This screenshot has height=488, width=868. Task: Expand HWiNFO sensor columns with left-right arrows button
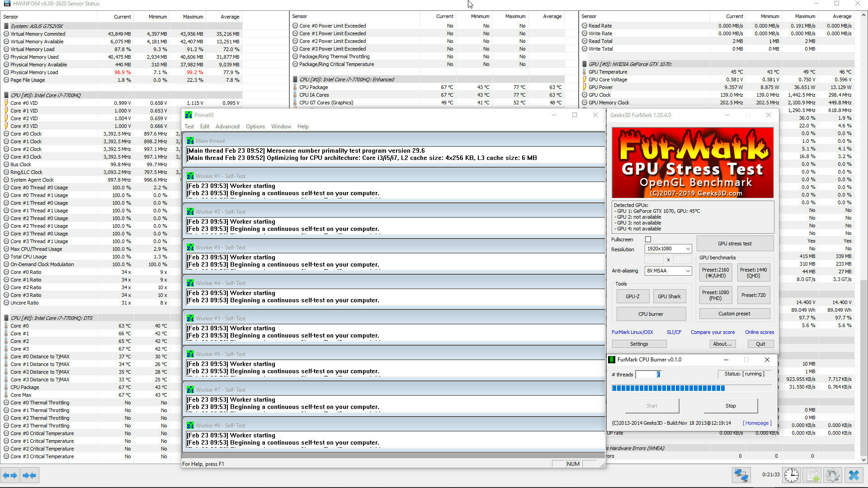click(x=10, y=475)
